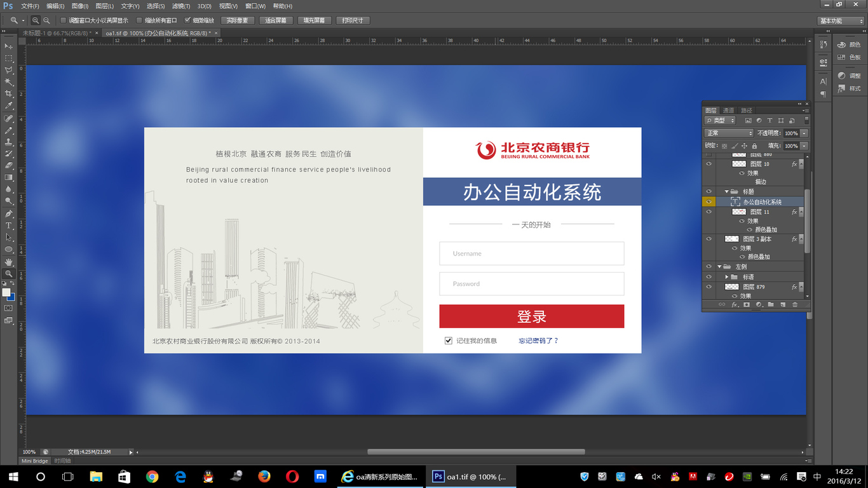Hide the 图层 10 layer
The width and height of the screenshot is (868, 488).
tap(709, 164)
